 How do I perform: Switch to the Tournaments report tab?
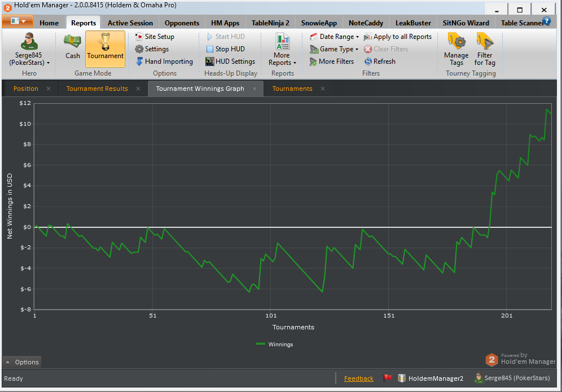click(292, 89)
